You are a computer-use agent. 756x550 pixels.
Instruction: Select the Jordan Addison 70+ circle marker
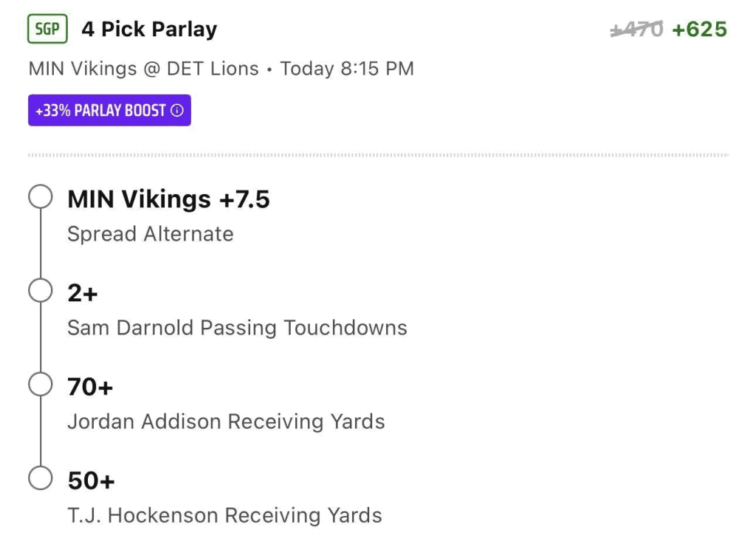pos(41,384)
